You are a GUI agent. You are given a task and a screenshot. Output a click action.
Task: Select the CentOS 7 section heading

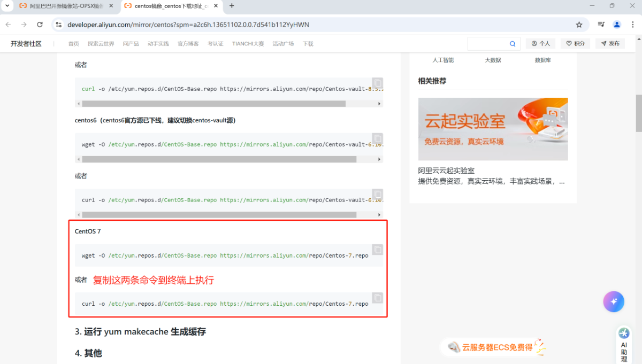[88, 231]
